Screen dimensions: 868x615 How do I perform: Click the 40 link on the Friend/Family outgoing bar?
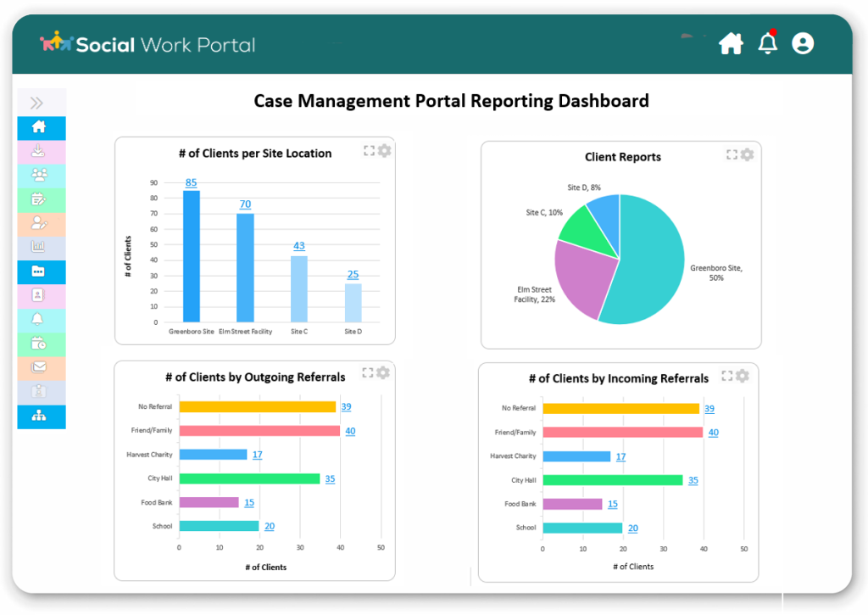349,431
